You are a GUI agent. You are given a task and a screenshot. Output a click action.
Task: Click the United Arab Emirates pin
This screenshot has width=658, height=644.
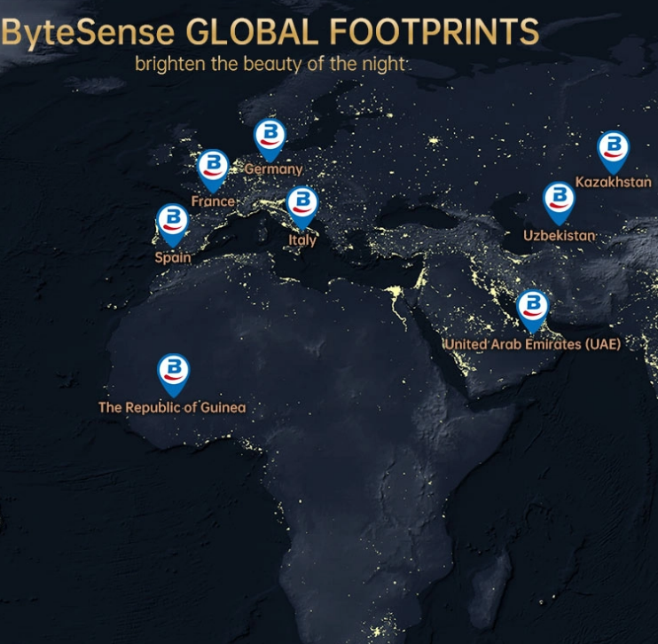533,311
